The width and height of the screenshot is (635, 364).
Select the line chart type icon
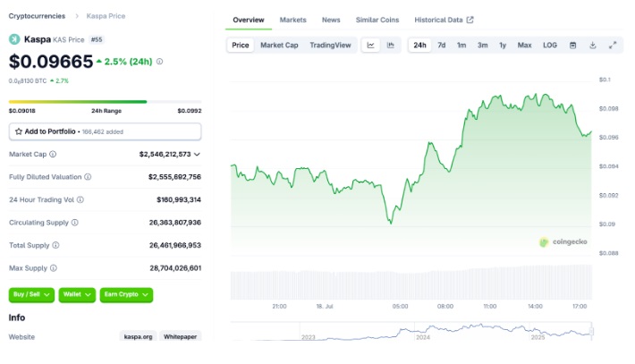(x=370, y=45)
